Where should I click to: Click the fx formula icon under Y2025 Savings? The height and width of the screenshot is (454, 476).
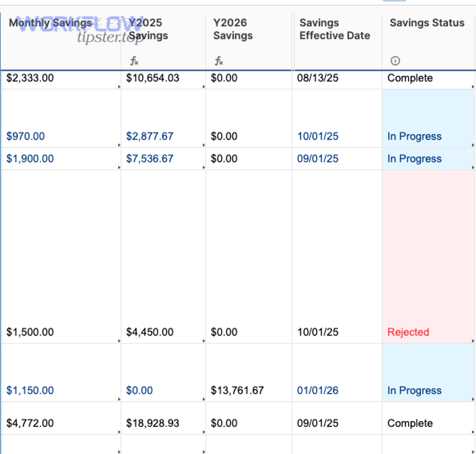[134, 61]
